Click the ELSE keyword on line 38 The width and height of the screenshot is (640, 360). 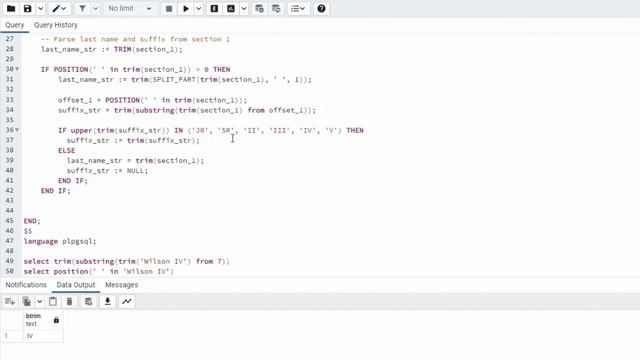click(67, 151)
